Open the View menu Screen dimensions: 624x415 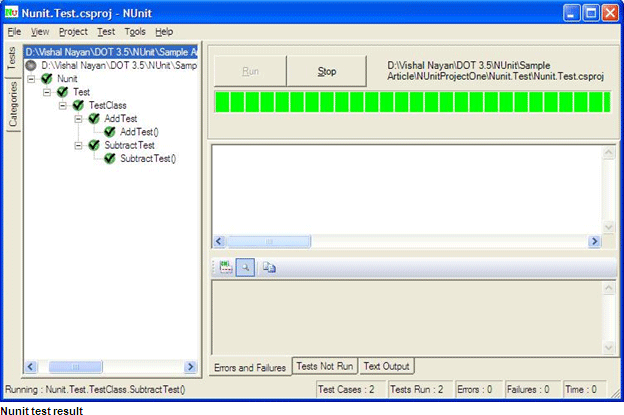40,32
